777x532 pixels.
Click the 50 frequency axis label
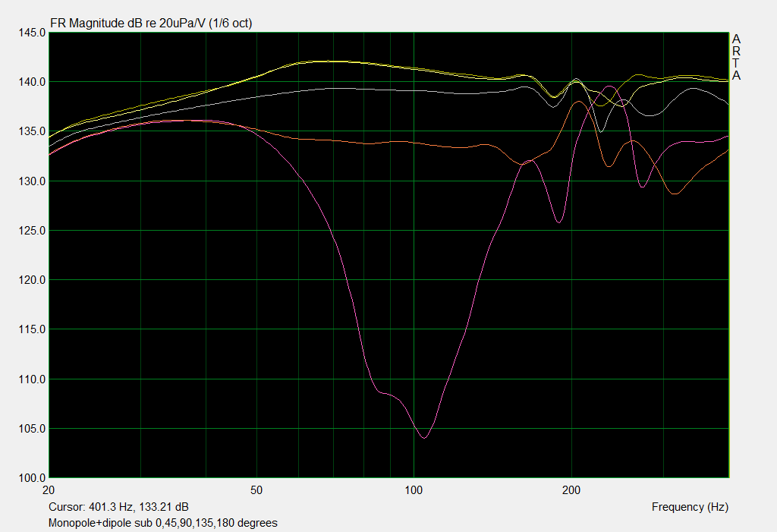click(256, 490)
